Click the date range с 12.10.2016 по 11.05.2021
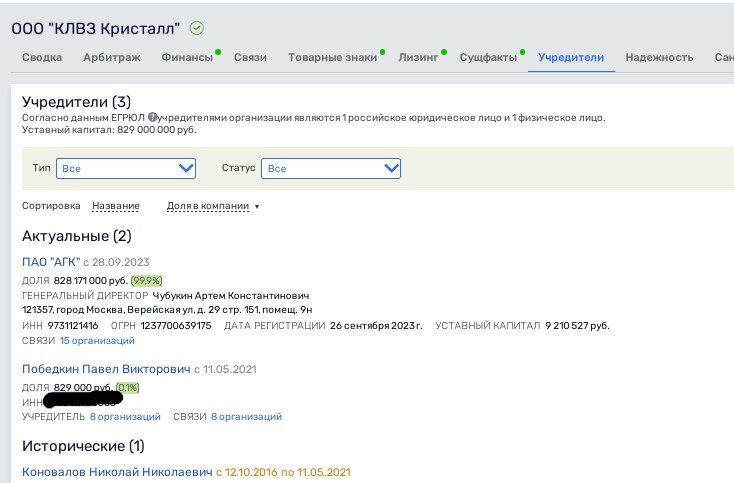Viewport: 734px width, 483px height. pyautogui.click(x=283, y=472)
